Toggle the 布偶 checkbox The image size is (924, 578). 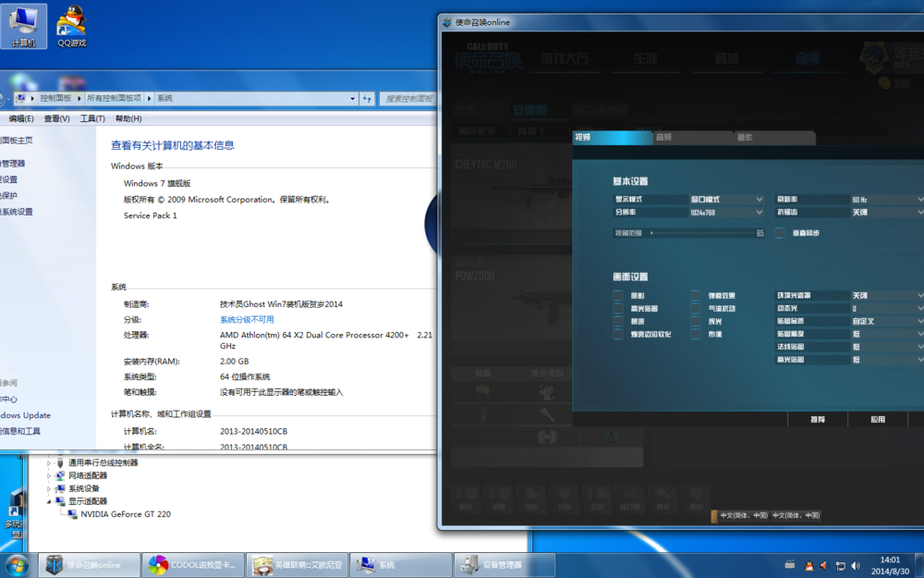pyautogui.click(x=696, y=335)
